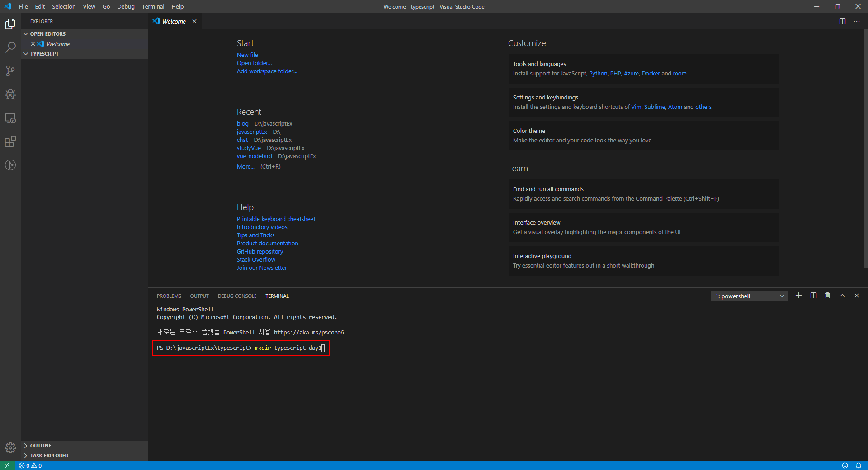This screenshot has height=470, width=868.
Task: Switch to the Problems panel tab
Action: point(169,296)
